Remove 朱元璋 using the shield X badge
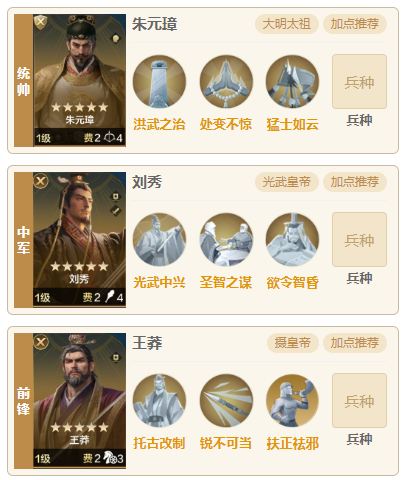Screen dimensions: 407x480 pos(40,22)
